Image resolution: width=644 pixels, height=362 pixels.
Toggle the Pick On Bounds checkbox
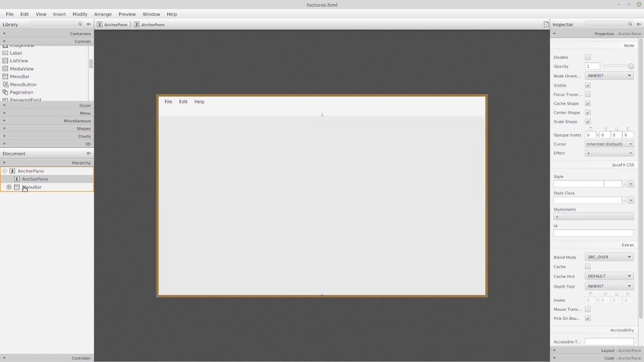pos(588,318)
